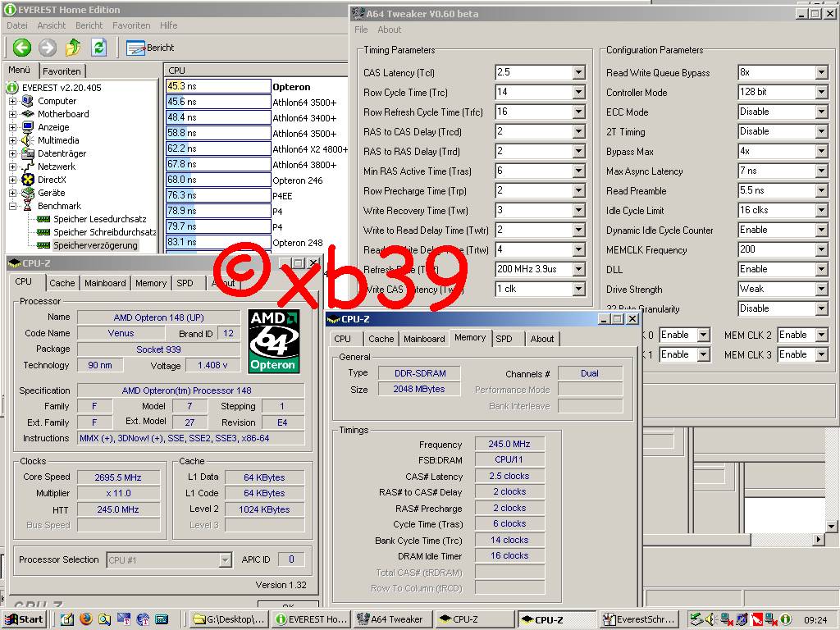Expand the Motherboard tree node

tap(13, 114)
